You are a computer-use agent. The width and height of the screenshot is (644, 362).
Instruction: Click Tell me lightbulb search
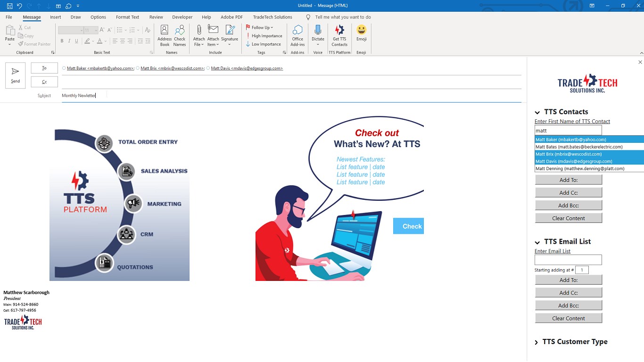point(308,17)
